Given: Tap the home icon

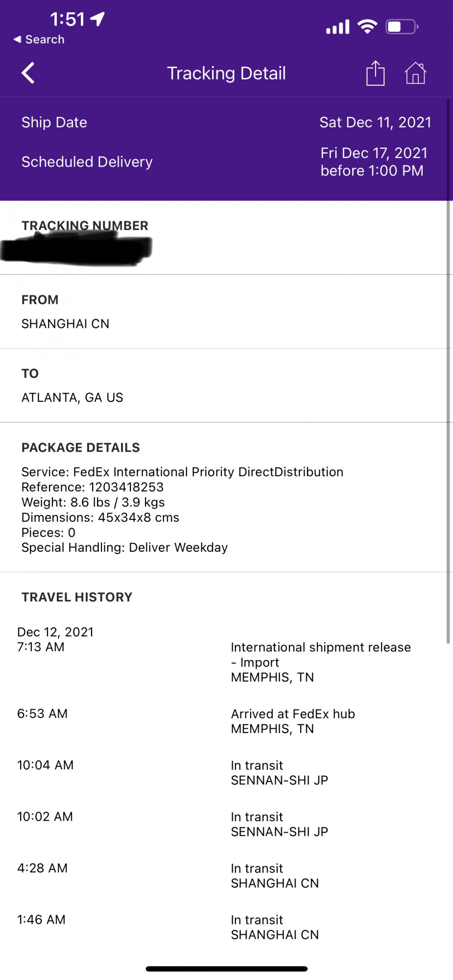Looking at the screenshot, I should [x=415, y=73].
